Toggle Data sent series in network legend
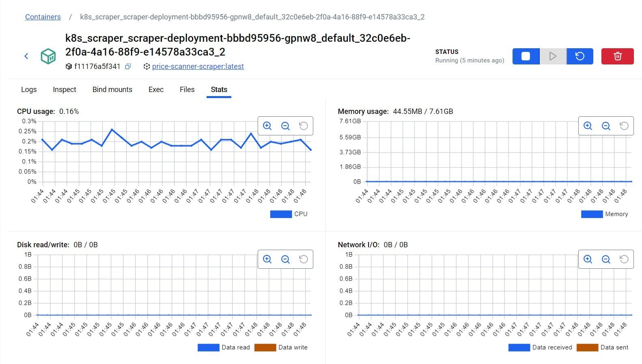This screenshot has width=642, height=364. pyautogui.click(x=587, y=347)
